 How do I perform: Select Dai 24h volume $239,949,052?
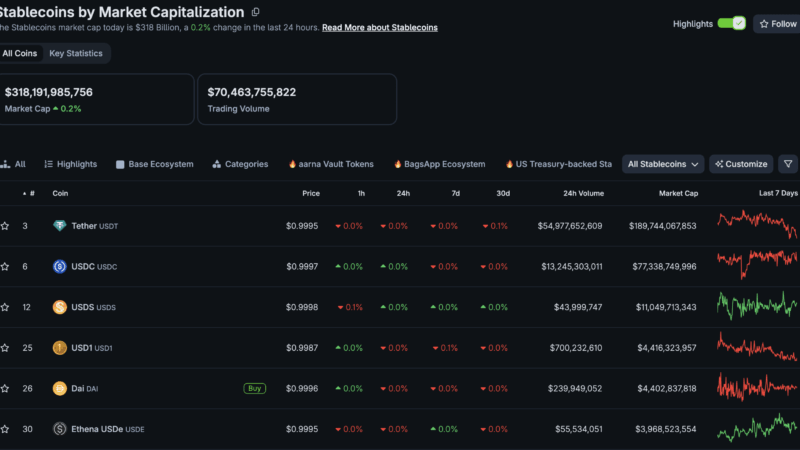pos(575,389)
